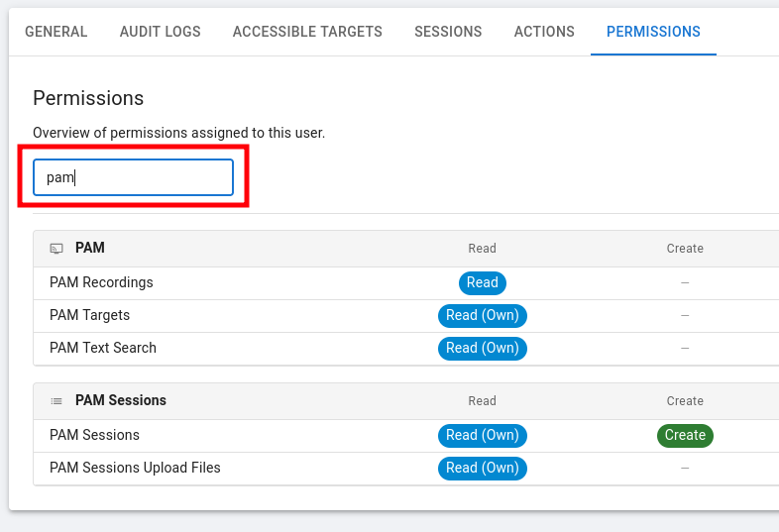Switch to the General tab

[56, 32]
